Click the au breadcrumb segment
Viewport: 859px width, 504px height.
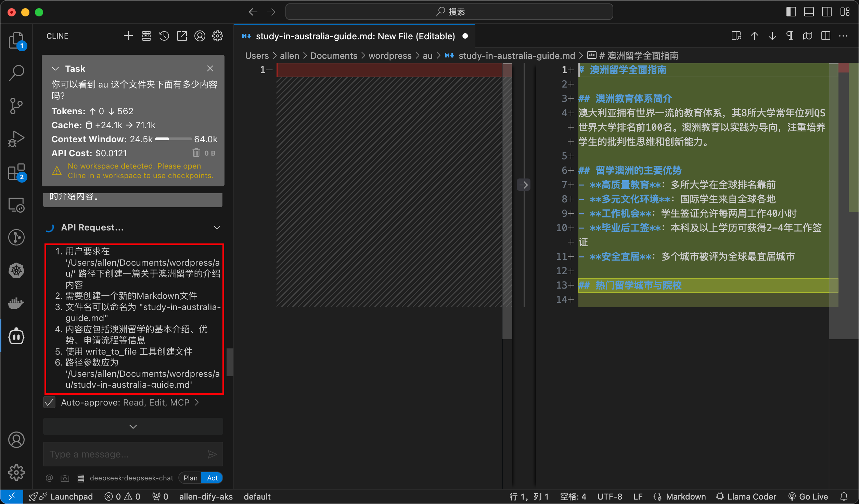coord(427,56)
